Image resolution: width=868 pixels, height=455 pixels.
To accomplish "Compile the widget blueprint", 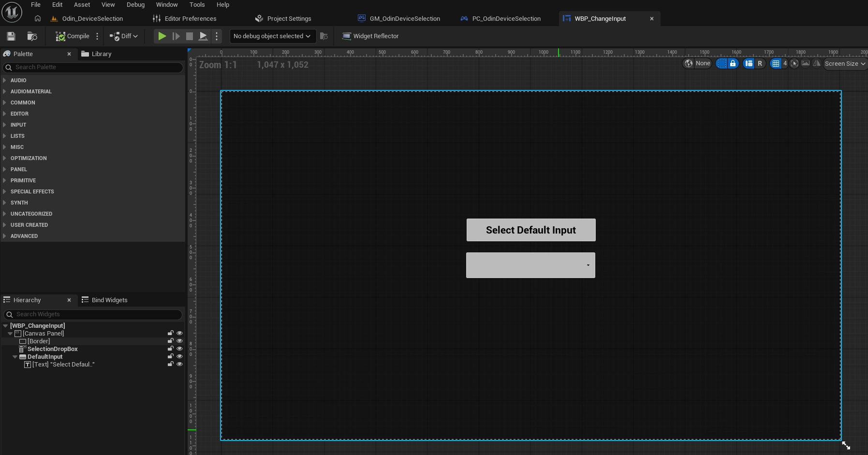I will (73, 36).
